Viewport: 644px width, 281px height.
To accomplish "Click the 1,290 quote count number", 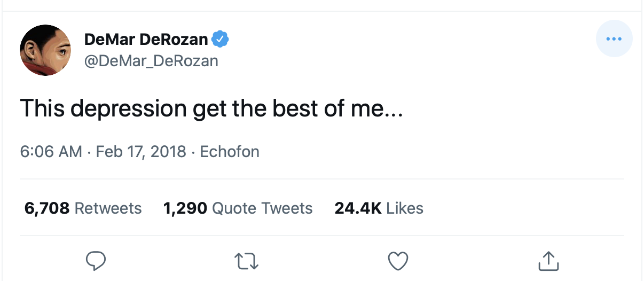I will click(185, 208).
